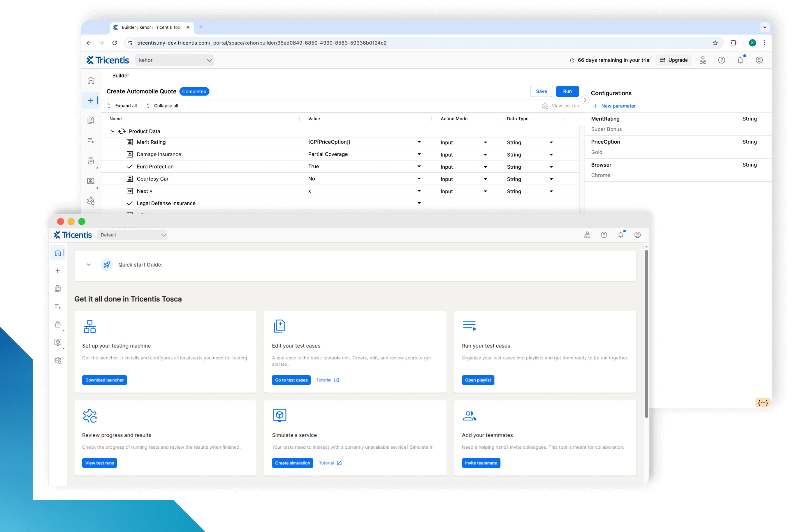Toggle the Euro Protection checkbox step
This screenshot has height=532, width=793.
(130, 167)
